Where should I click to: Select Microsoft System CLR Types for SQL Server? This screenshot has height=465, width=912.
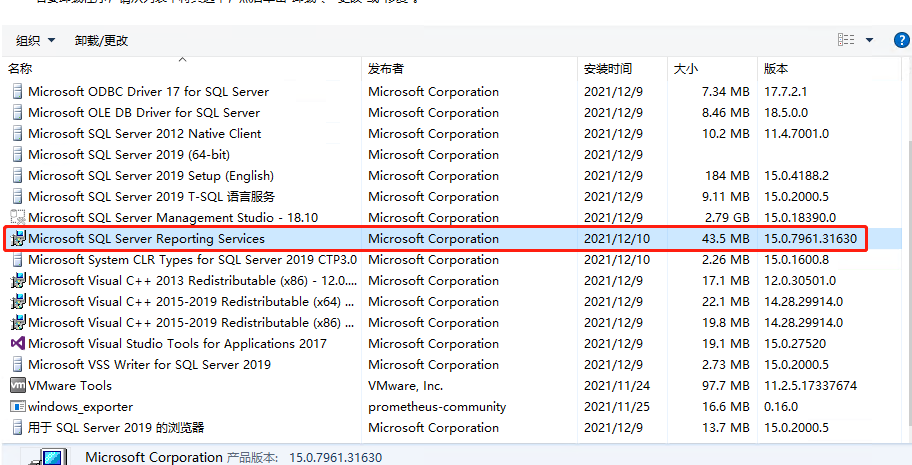pos(193,259)
